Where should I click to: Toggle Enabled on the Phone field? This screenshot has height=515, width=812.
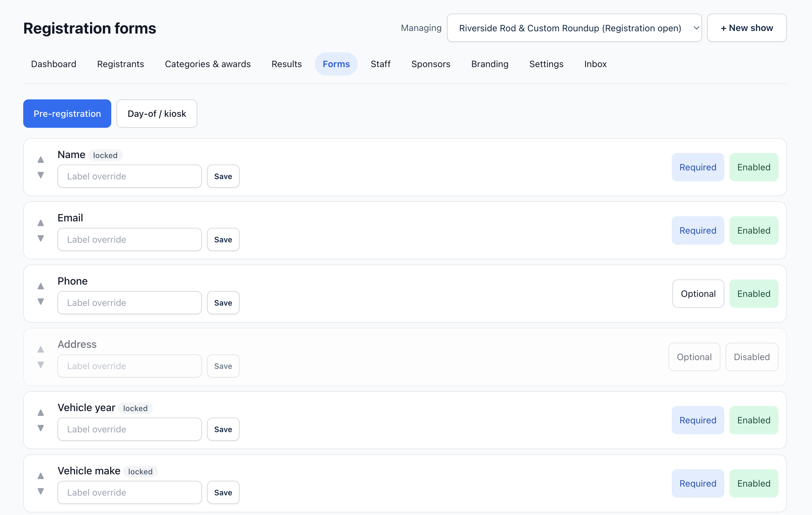pos(754,294)
